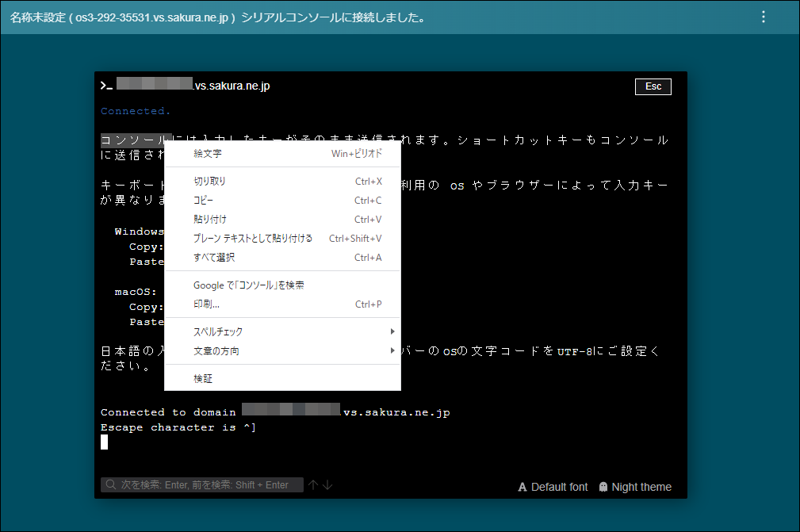Select プレーン テキストとして貼り付ける
Image resolution: width=800 pixels, height=532 pixels.
tap(253, 239)
